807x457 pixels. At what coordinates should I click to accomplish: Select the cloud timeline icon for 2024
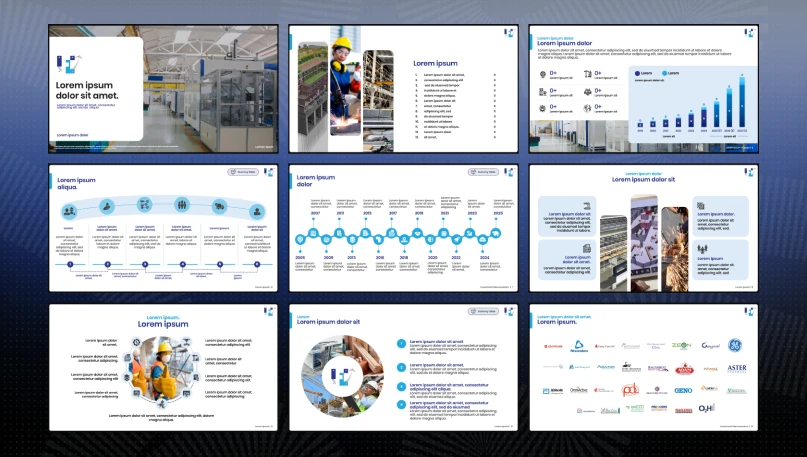pos(483,239)
